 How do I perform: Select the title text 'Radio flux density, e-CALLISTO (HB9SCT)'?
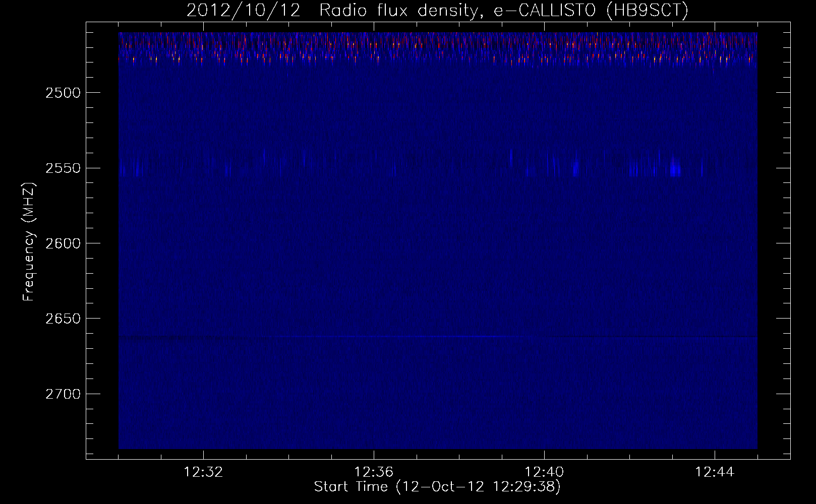click(504, 11)
